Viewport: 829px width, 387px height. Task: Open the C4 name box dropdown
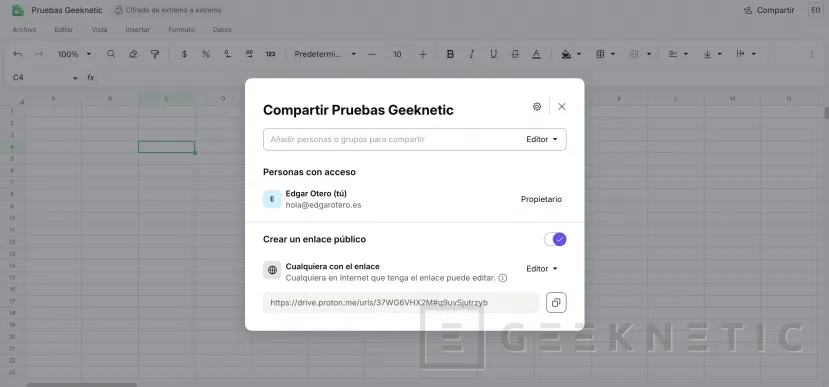click(x=75, y=78)
